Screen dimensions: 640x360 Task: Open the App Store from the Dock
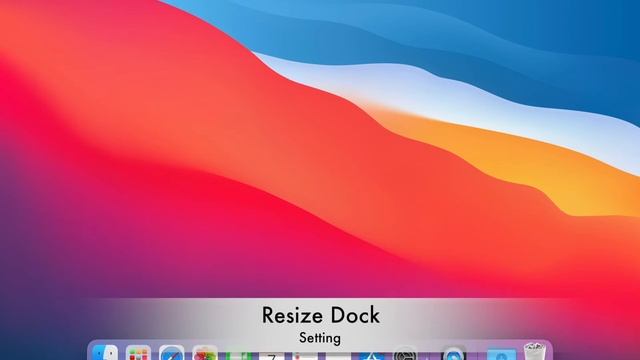pyautogui.click(x=372, y=356)
